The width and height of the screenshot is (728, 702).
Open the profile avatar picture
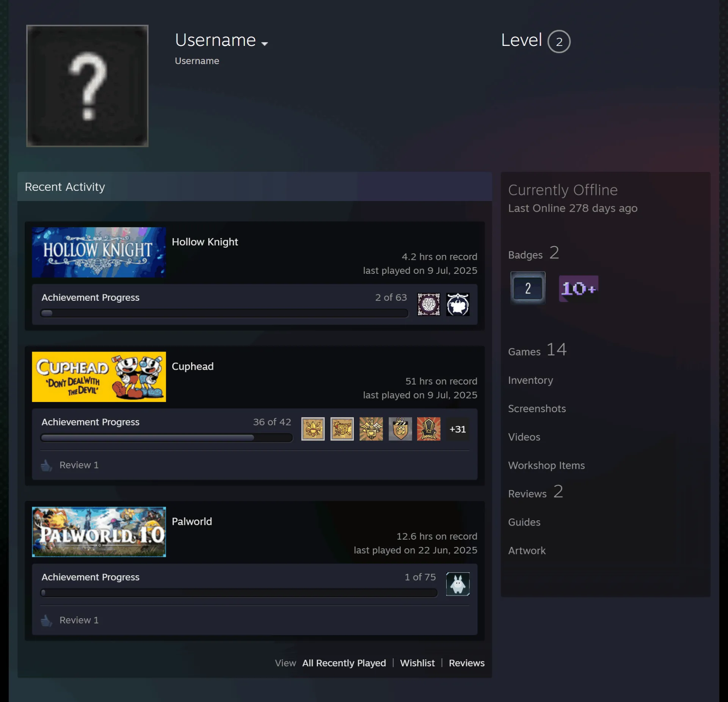click(x=87, y=86)
